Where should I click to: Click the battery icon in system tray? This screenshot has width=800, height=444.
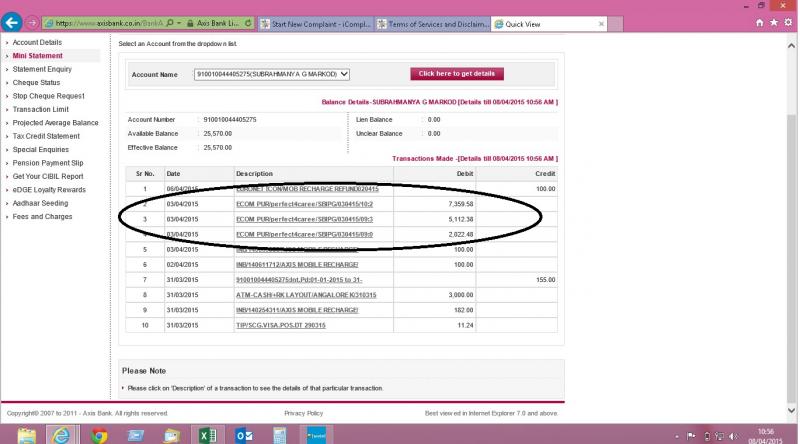(x=707, y=436)
